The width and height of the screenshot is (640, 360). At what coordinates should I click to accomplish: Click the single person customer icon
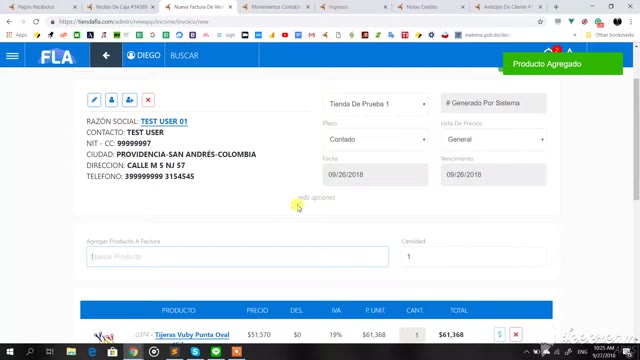click(111, 100)
